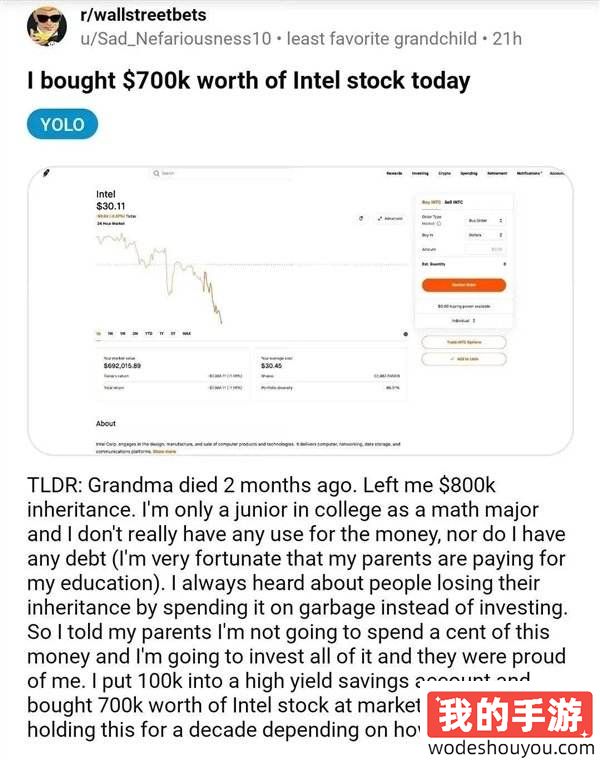Click the Robinhood feather logo

[46, 173]
